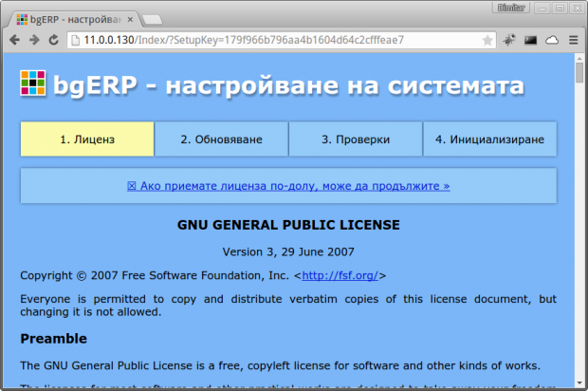Viewport: 588px width, 391px height.
Task: Click the page icon in address bar
Action: pyautogui.click(x=75, y=40)
